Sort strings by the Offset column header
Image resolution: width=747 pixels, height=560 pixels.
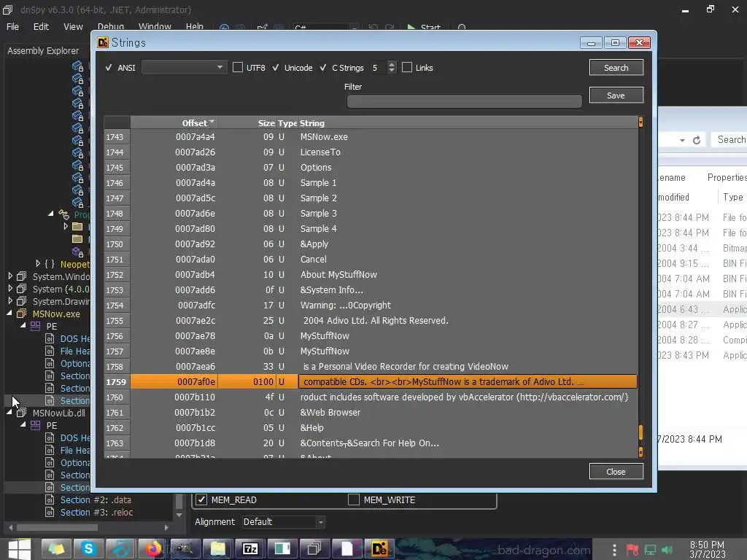point(174,122)
